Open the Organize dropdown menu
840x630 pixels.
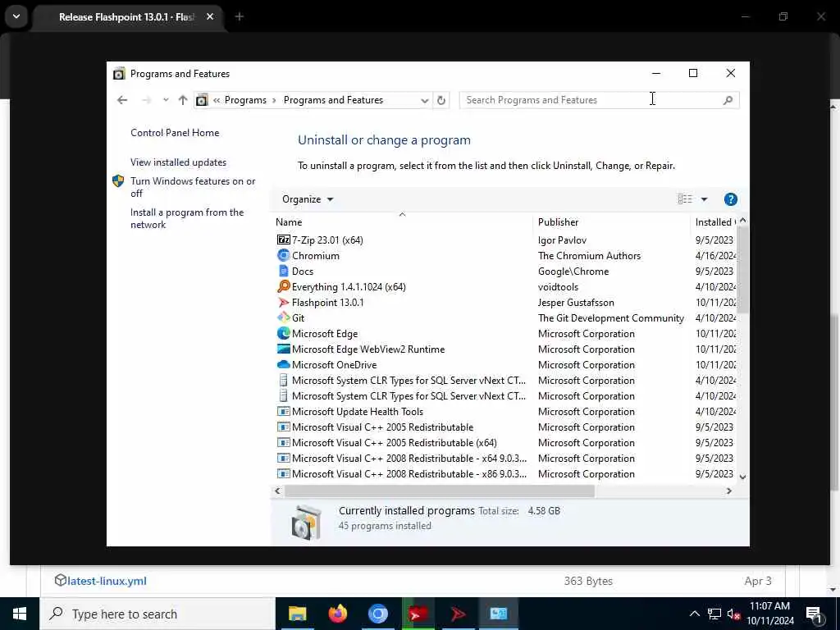click(308, 199)
